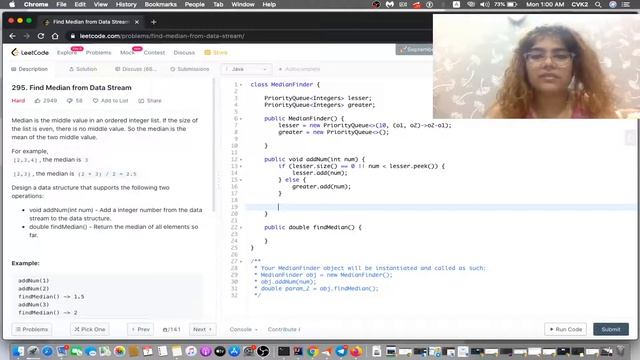Fold the else block at line 15

(x=241, y=180)
